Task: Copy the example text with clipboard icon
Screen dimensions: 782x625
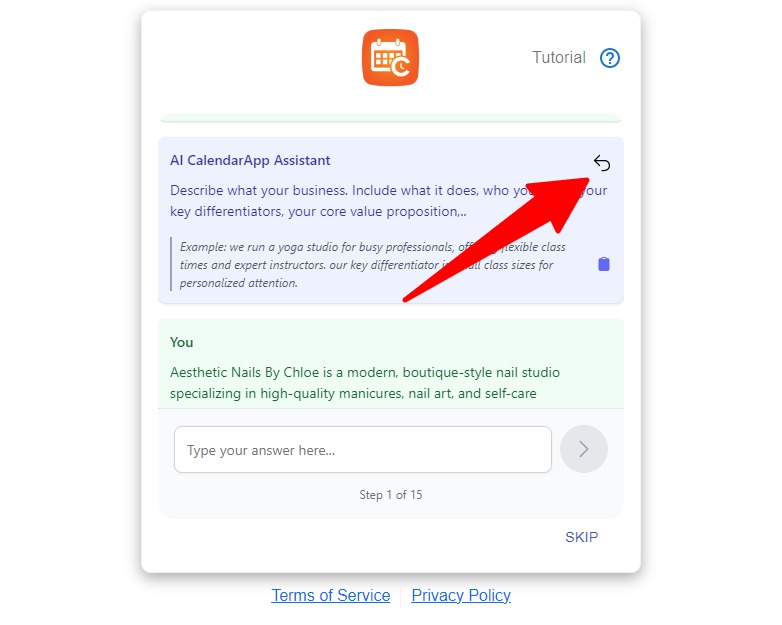Action: coord(603,264)
